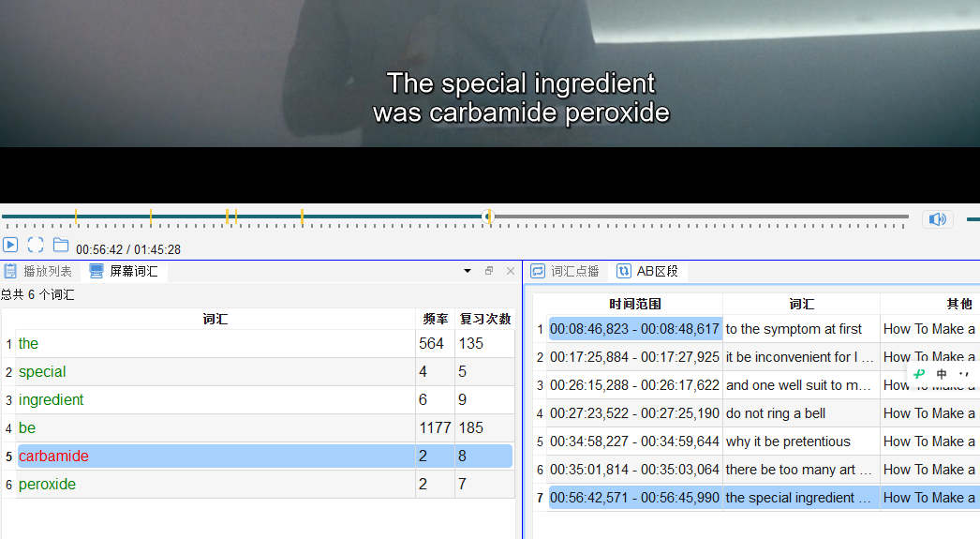Click phrase 'there be too many art …'

click(799, 470)
